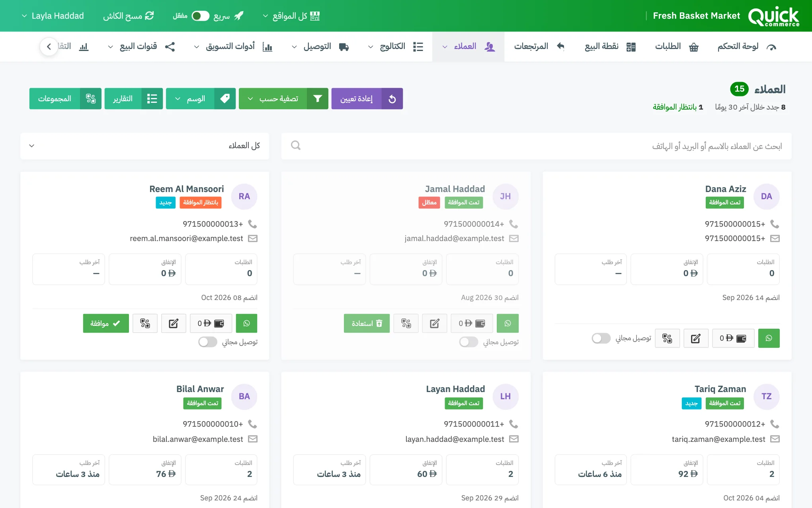Enable free delivery for Jamal Haddad
This screenshot has height=508, width=812.
click(x=468, y=342)
